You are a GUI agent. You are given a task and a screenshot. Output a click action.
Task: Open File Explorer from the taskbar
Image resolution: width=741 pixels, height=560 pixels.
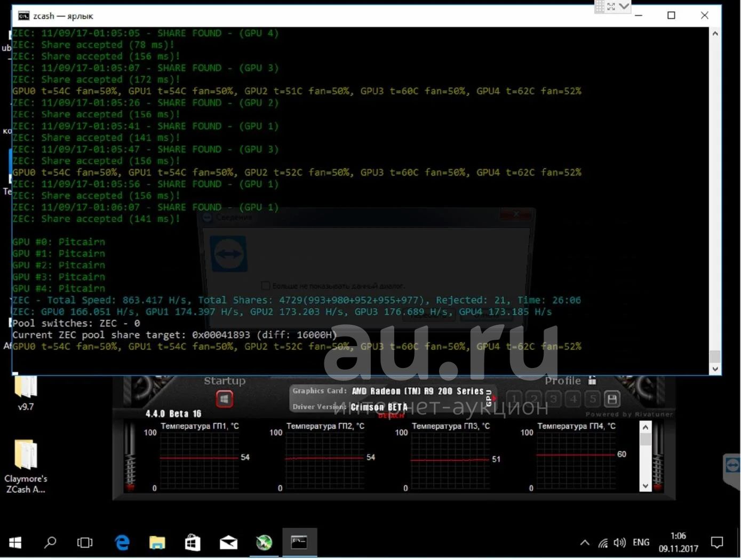157,542
